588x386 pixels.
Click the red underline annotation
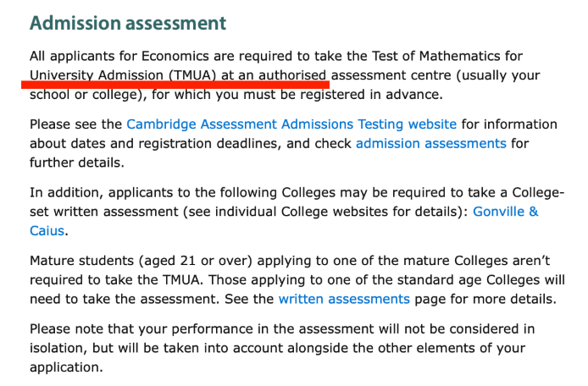point(175,85)
